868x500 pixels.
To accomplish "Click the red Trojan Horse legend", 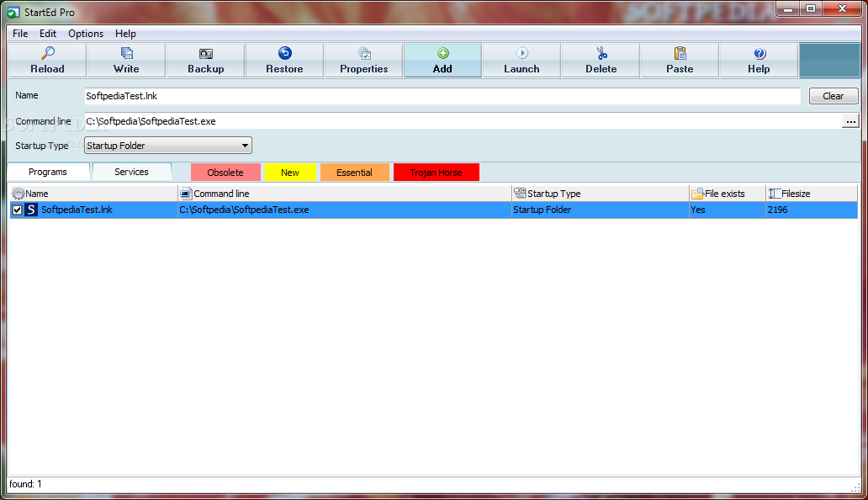I will coord(437,173).
